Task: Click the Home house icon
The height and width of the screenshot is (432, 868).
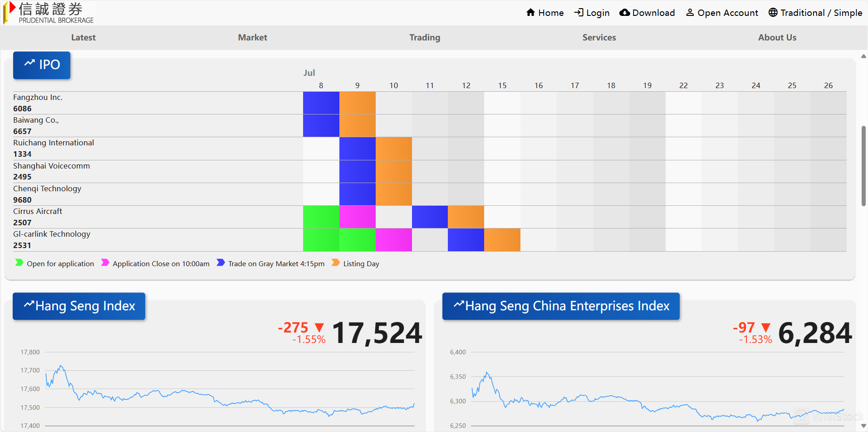Action: [530, 12]
